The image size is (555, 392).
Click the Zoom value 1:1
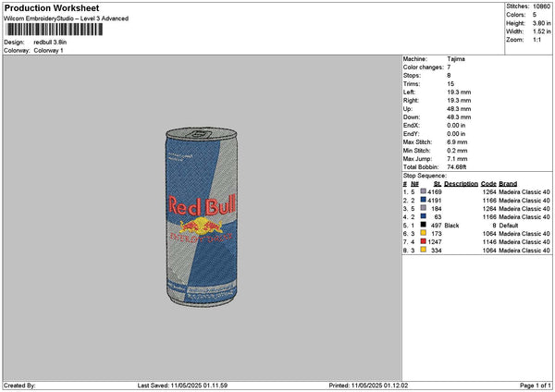(x=536, y=40)
